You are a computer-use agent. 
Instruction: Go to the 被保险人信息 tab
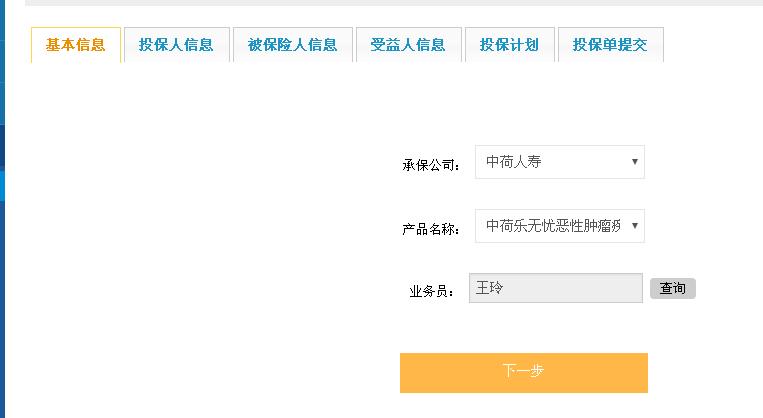[293, 45]
